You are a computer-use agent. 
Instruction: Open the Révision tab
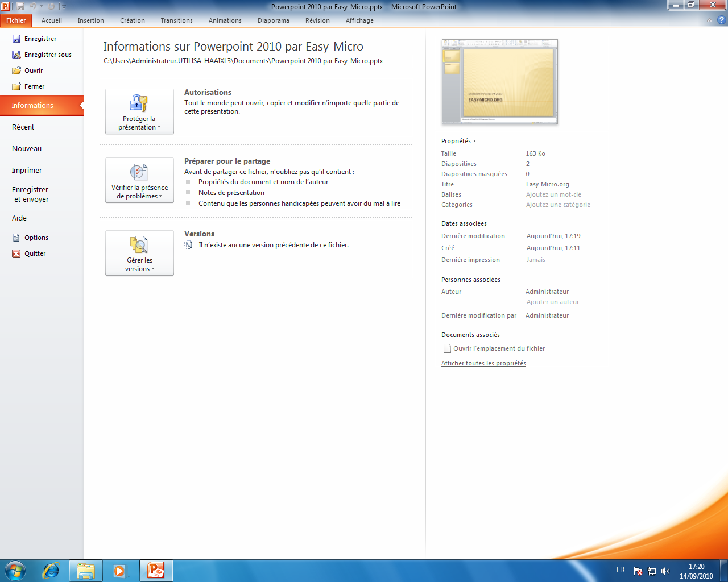click(317, 20)
